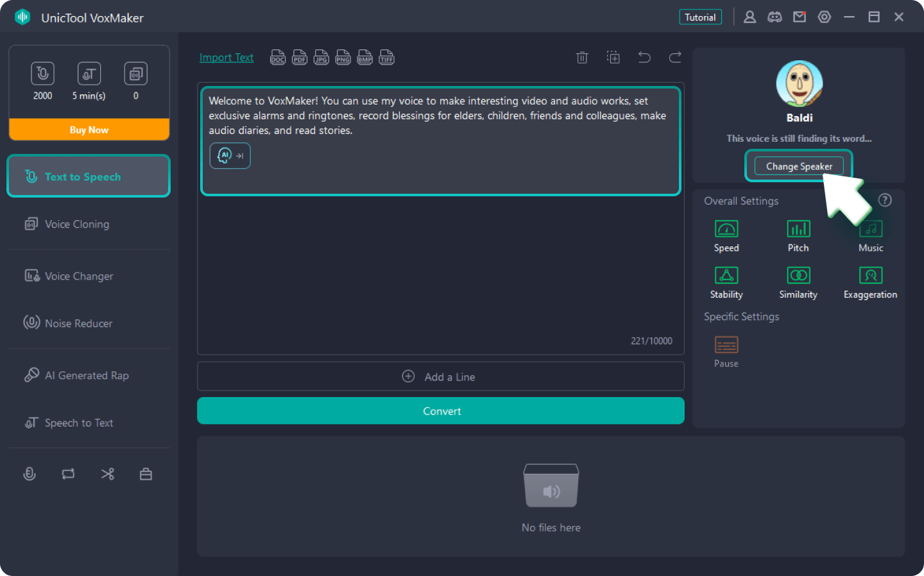Click the 221/10000 character counter
Viewport: 924px width, 576px height.
point(651,341)
